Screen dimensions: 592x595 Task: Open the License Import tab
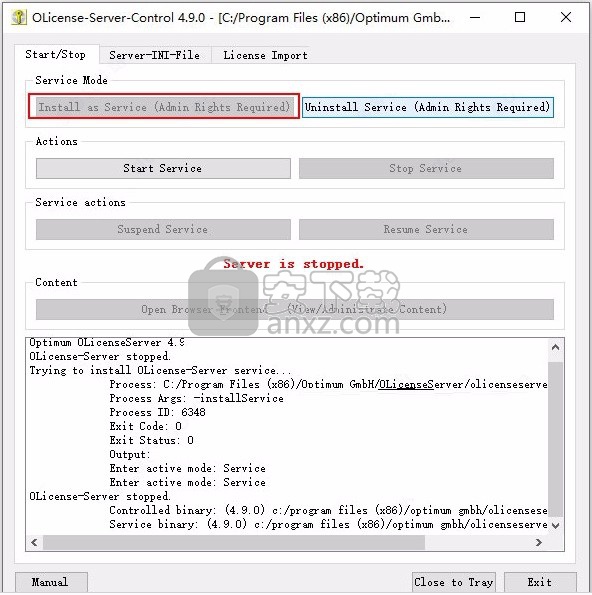pos(265,55)
